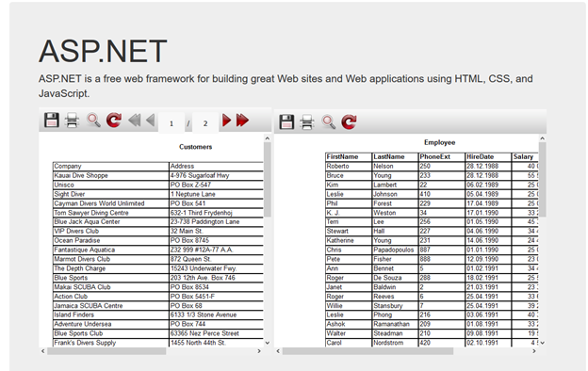Click Customers report horizontal scrollbar thumb
The height and width of the screenshot is (371, 588).
tap(106, 351)
